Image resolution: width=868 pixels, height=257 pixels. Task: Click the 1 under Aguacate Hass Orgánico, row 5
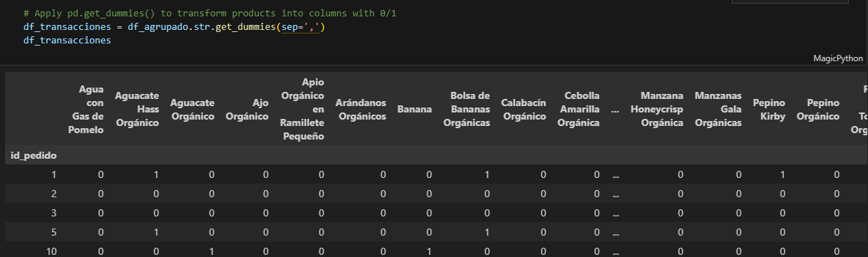click(x=156, y=231)
